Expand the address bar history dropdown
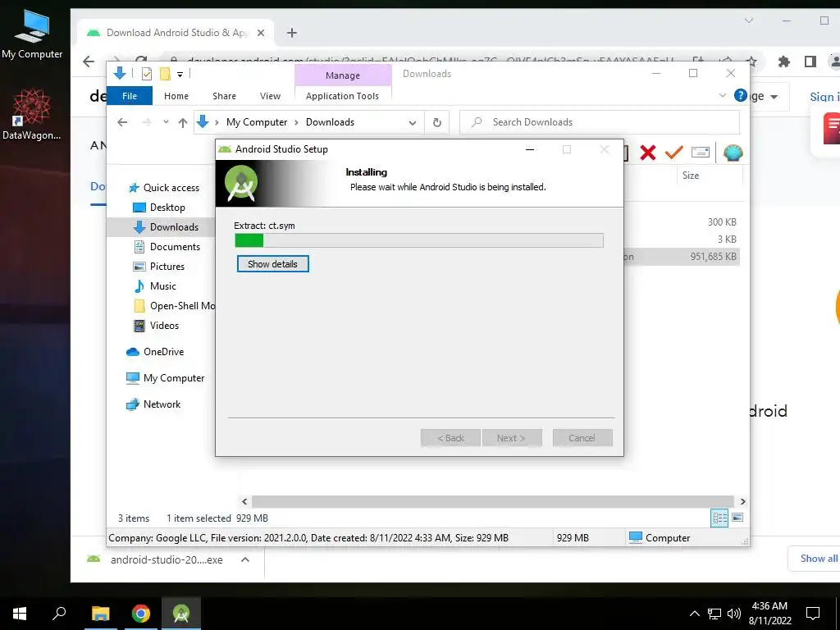Viewport: 840px width, 630px height. tap(412, 123)
